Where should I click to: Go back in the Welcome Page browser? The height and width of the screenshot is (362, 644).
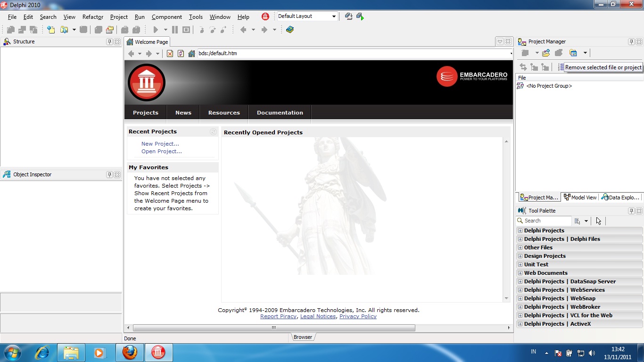click(x=131, y=54)
